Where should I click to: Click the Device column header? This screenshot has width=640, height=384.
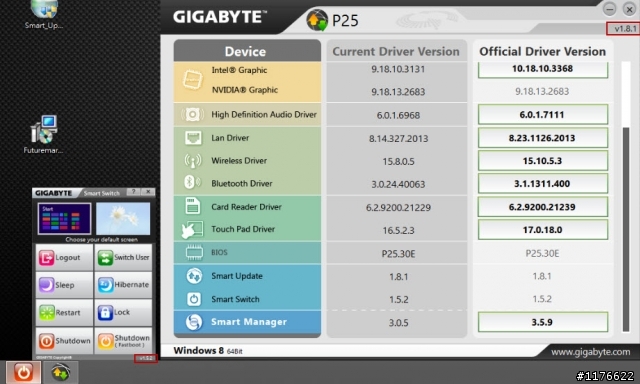coord(247,51)
